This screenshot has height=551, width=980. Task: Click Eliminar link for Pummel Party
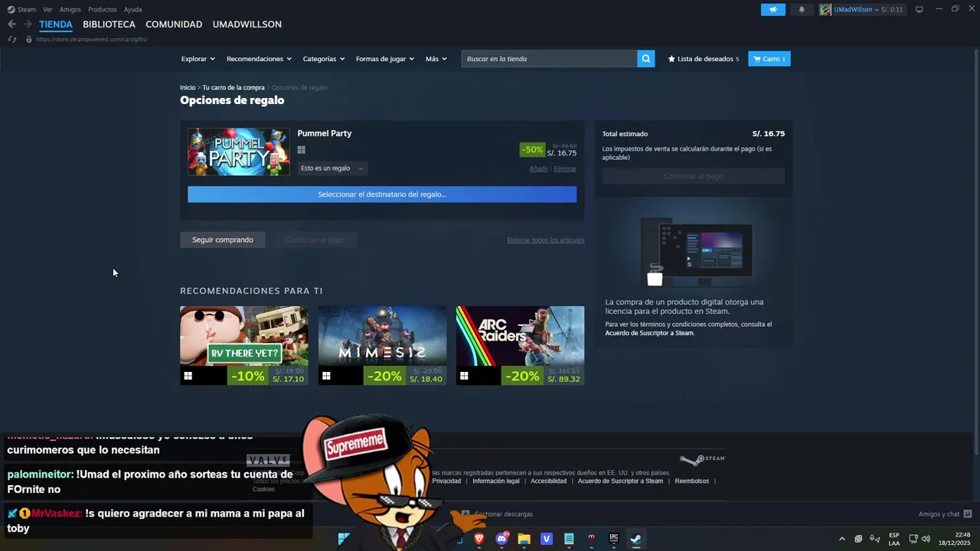(565, 168)
